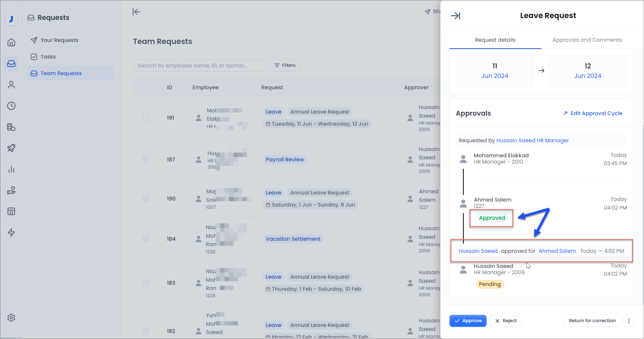
Task: Open more actions three-dot menu
Action: [x=629, y=321]
